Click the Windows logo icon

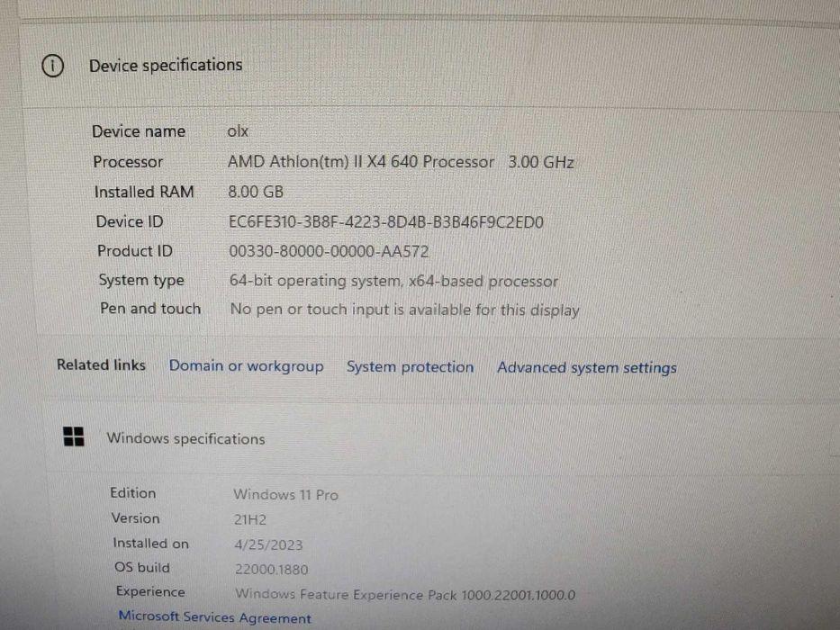(x=74, y=436)
